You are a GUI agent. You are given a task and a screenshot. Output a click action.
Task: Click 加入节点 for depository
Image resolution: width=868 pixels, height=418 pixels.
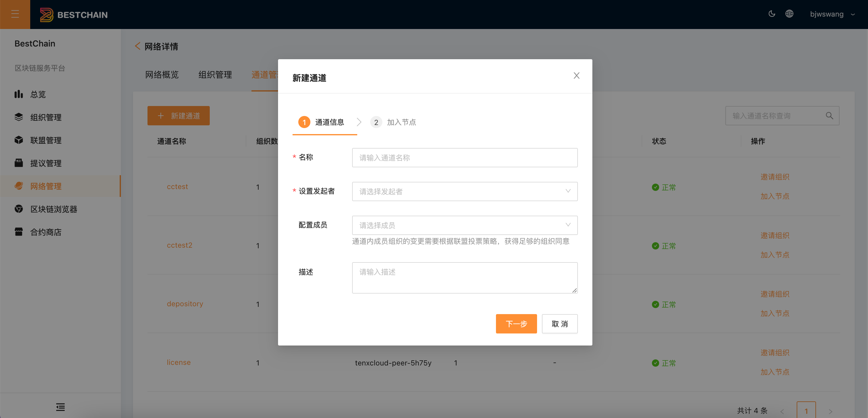tap(775, 313)
